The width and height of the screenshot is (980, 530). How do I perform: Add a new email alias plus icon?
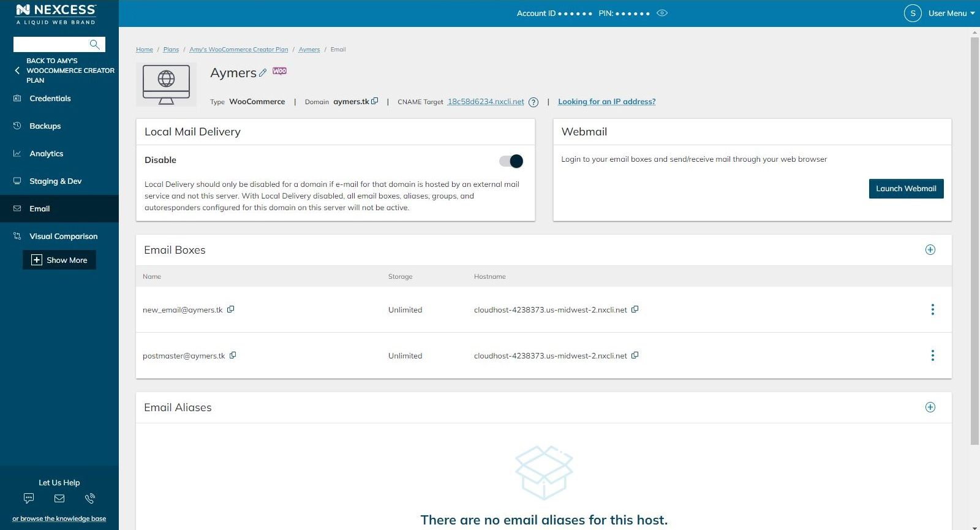coord(930,407)
